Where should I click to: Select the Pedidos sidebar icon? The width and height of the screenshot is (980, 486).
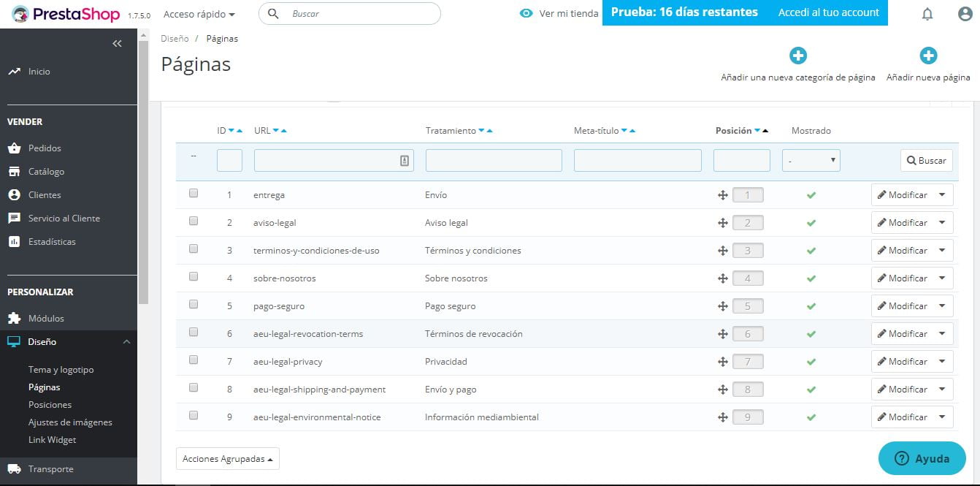tap(15, 148)
